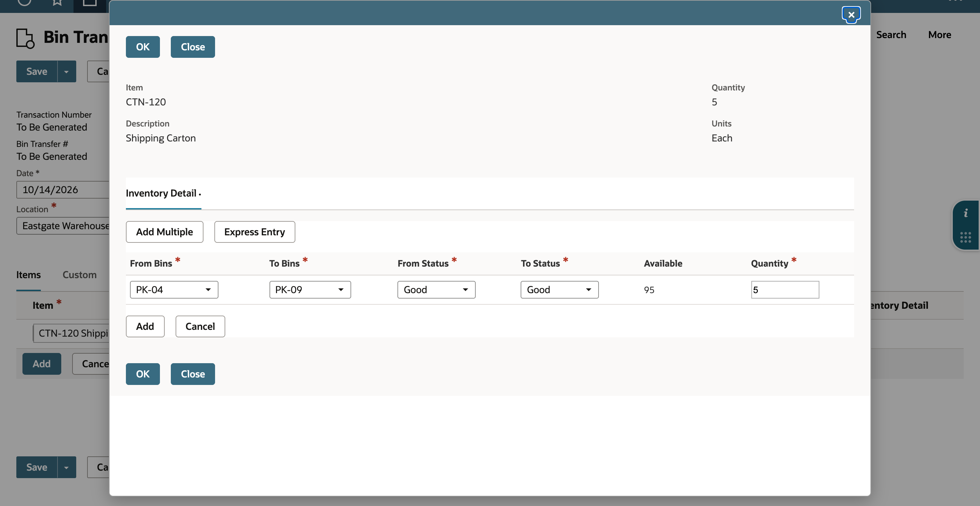Image resolution: width=980 pixels, height=506 pixels.
Task: Select the Inventory Detail tab
Action: 163,193
